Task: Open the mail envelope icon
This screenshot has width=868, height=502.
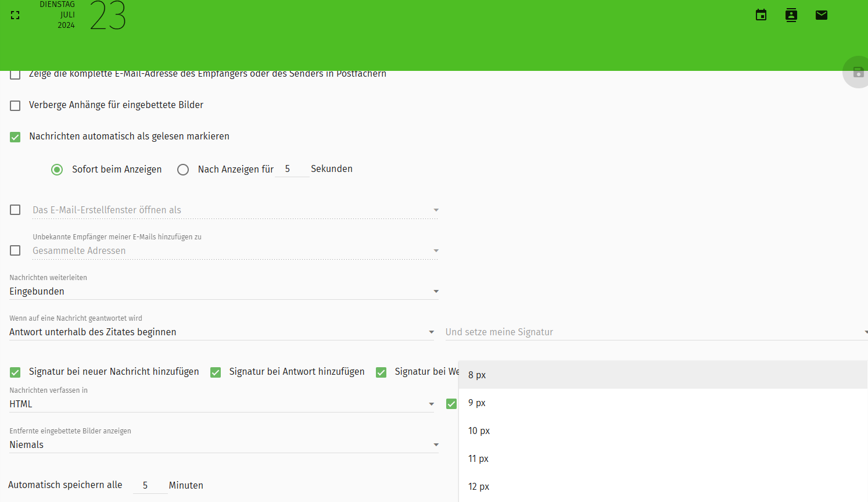Action: [x=822, y=15]
